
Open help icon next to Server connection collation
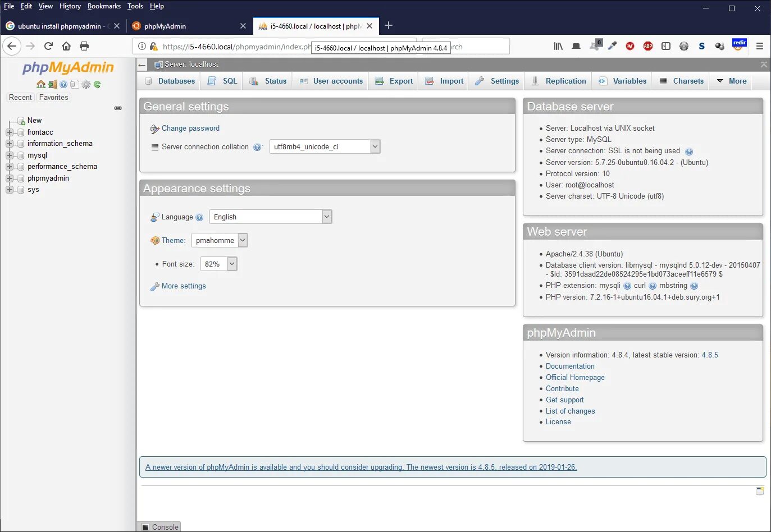tap(257, 147)
